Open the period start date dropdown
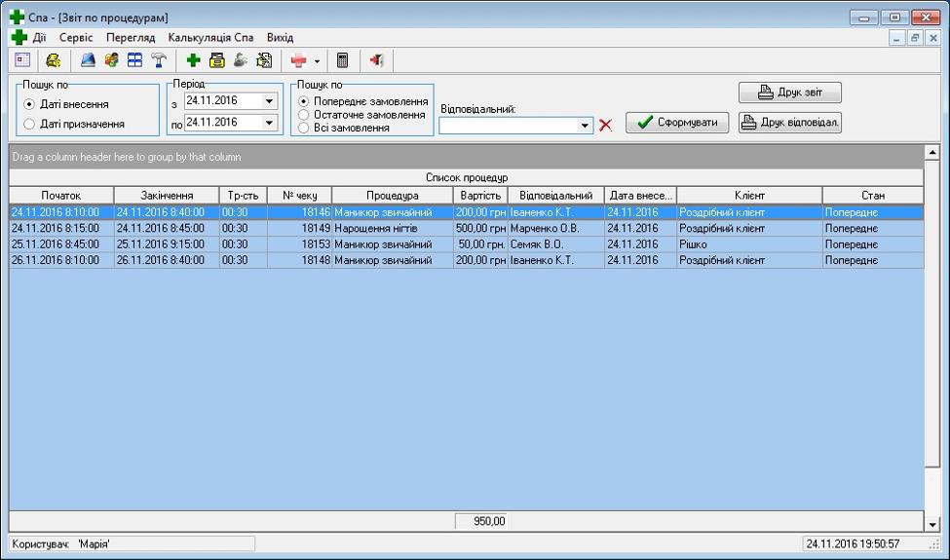The image size is (950, 560). tap(269, 101)
